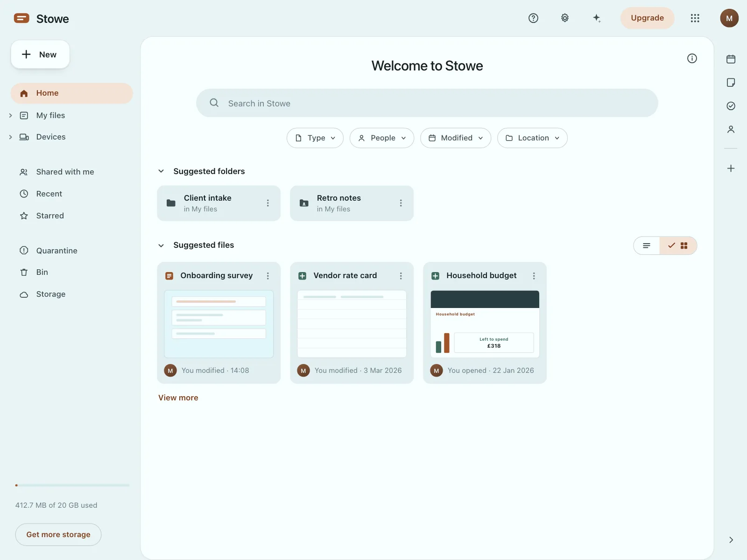Open more options for Onboarding survey
This screenshot has height=560, width=747.
click(268, 276)
